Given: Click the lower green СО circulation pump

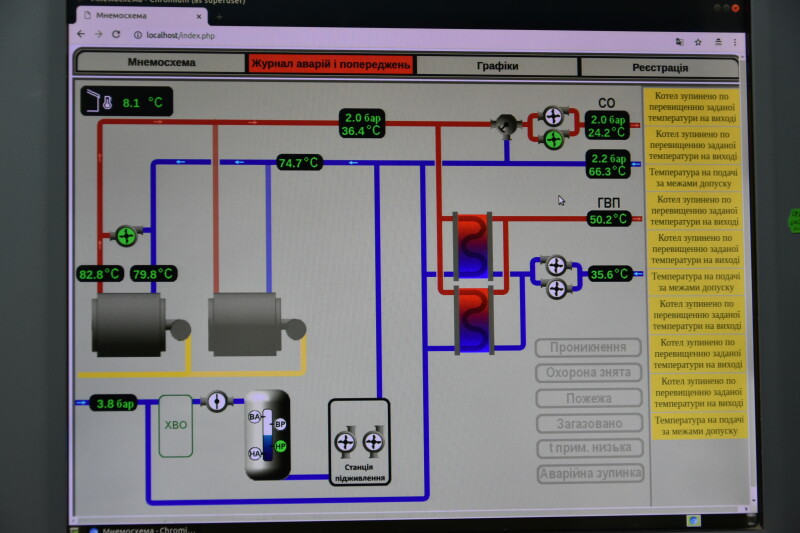Looking at the screenshot, I should click(554, 139).
